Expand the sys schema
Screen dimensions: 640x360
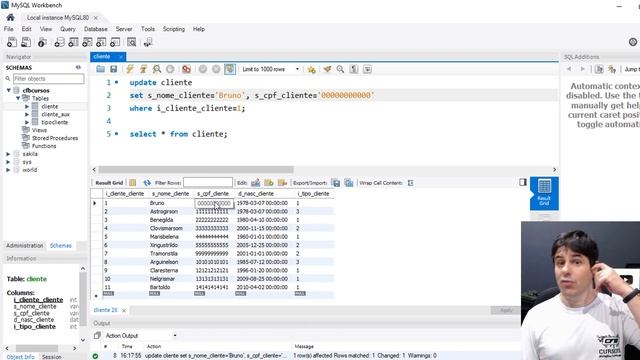tap(9, 162)
